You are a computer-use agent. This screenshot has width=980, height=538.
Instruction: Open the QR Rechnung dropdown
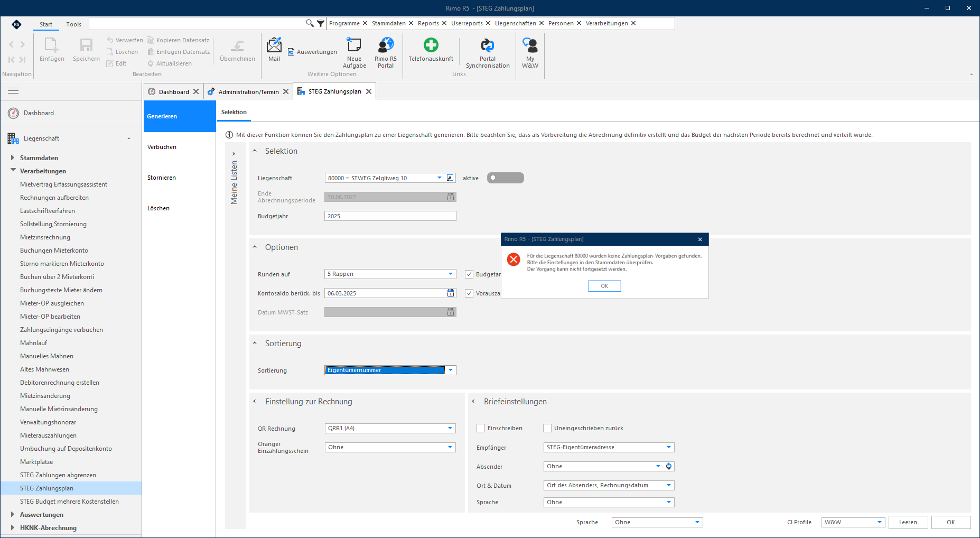(x=450, y=428)
